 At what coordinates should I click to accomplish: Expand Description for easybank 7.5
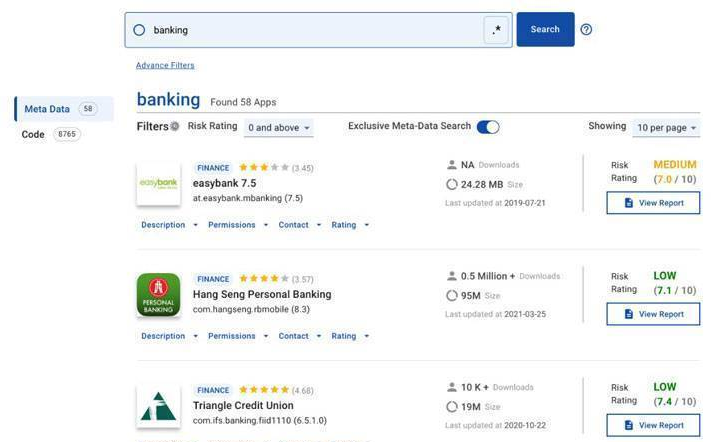pyautogui.click(x=169, y=225)
